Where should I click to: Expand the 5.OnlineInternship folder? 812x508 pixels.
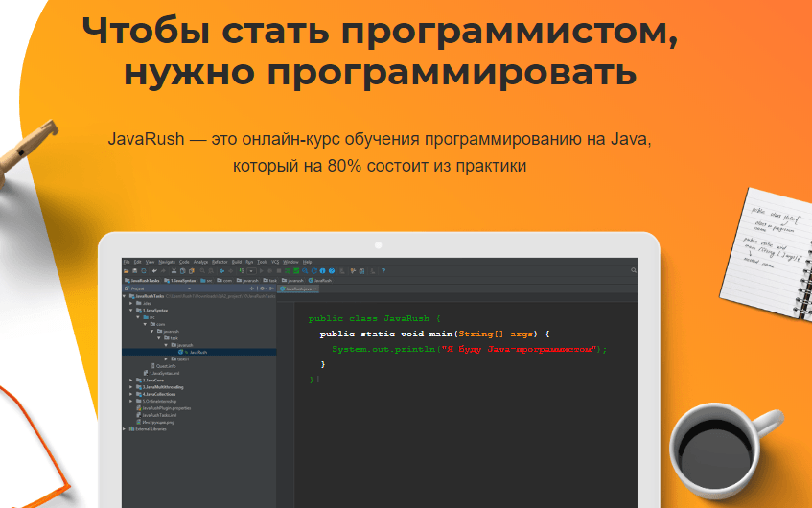(x=131, y=401)
